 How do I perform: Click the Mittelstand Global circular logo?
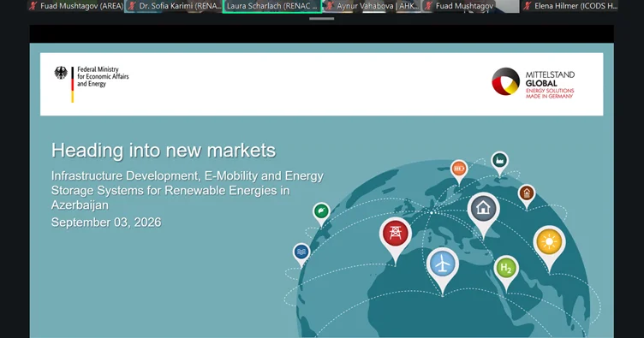pyautogui.click(x=505, y=81)
